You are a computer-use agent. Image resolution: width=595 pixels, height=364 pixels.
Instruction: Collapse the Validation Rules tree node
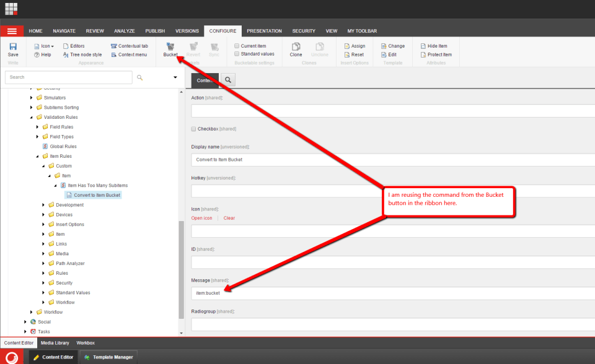(32, 117)
